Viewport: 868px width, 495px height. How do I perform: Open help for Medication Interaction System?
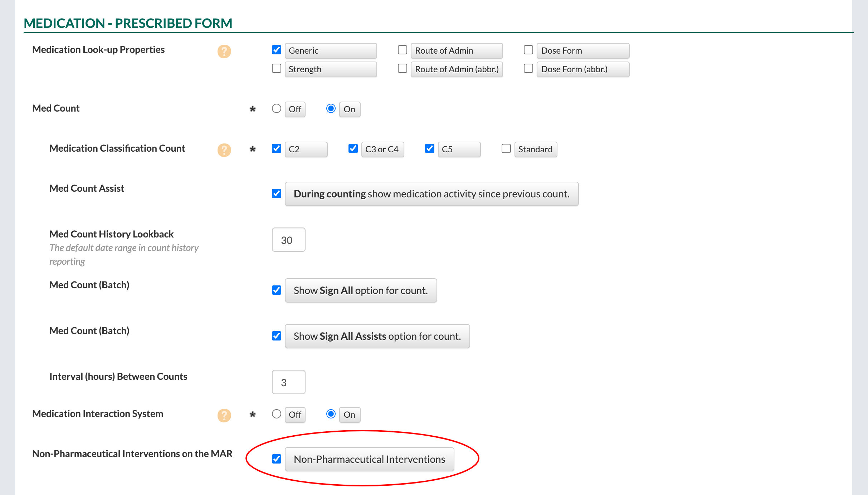pyautogui.click(x=224, y=415)
